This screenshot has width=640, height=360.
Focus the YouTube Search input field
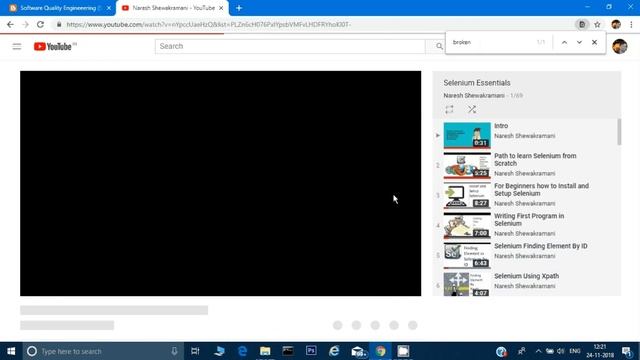pos(290,46)
